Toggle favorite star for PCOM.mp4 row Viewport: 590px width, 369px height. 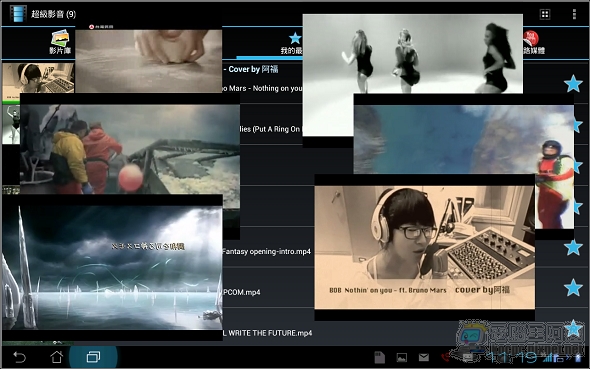point(573,288)
